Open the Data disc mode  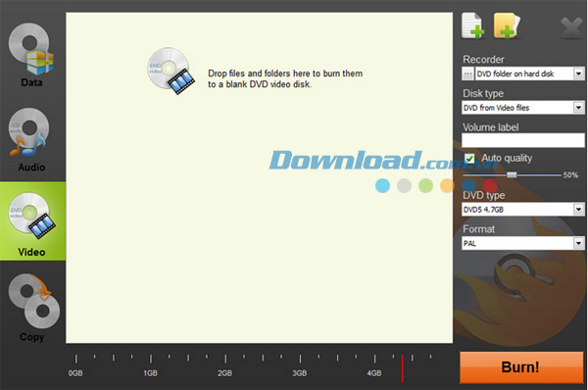pos(32,55)
